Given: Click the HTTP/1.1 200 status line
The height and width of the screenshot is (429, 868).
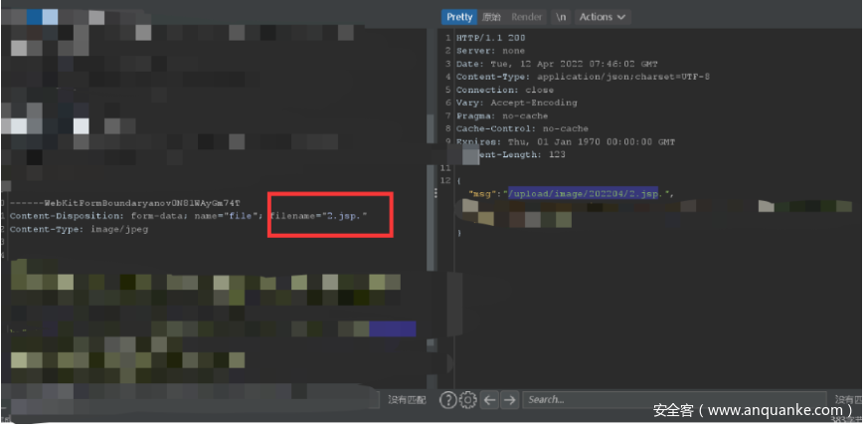Looking at the screenshot, I should (490, 38).
